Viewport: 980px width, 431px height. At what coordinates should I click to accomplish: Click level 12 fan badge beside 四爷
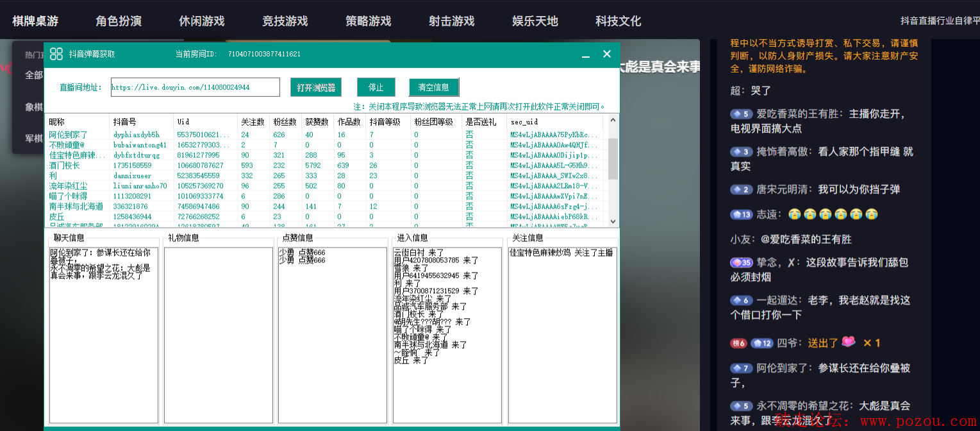(x=762, y=344)
